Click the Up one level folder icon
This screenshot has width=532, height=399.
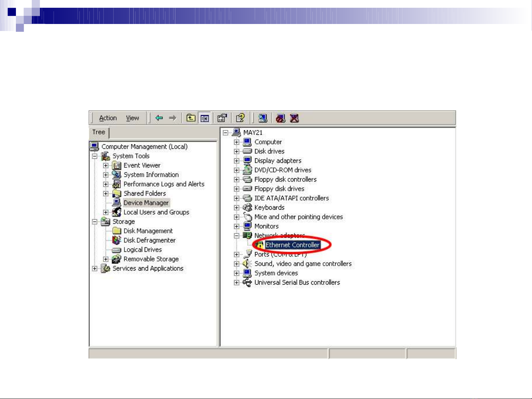coord(191,118)
